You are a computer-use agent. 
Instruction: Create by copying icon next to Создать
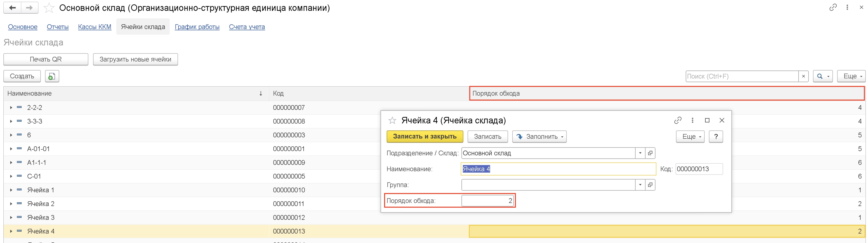click(52, 76)
